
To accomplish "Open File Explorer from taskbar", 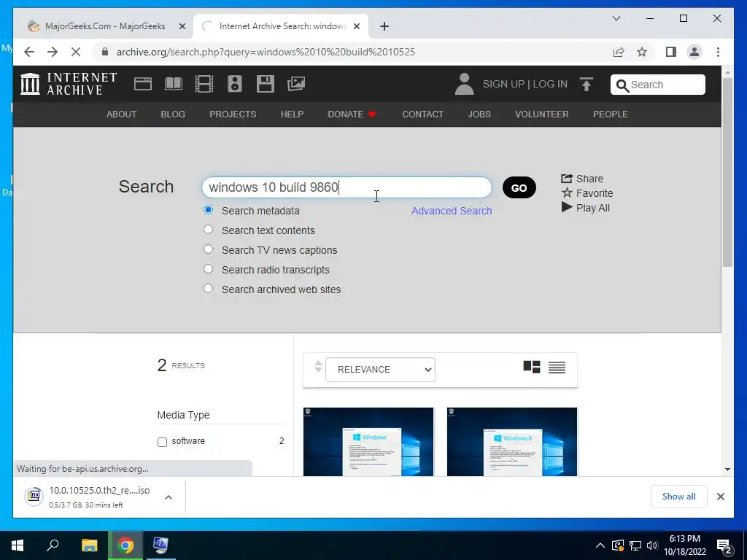I will [89, 545].
